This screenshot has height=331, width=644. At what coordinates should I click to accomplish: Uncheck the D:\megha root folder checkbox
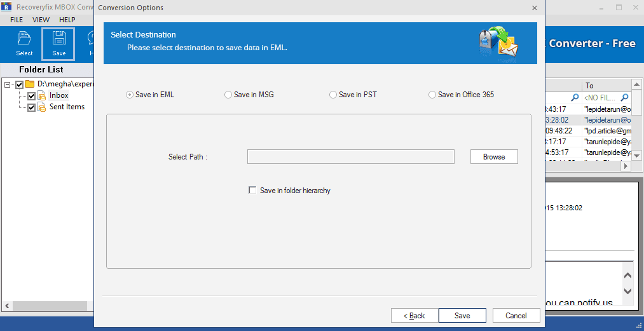(x=19, y=84)
